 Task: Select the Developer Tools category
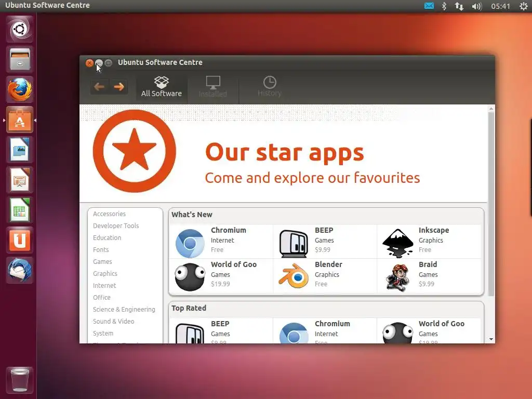tap(116, 225)
